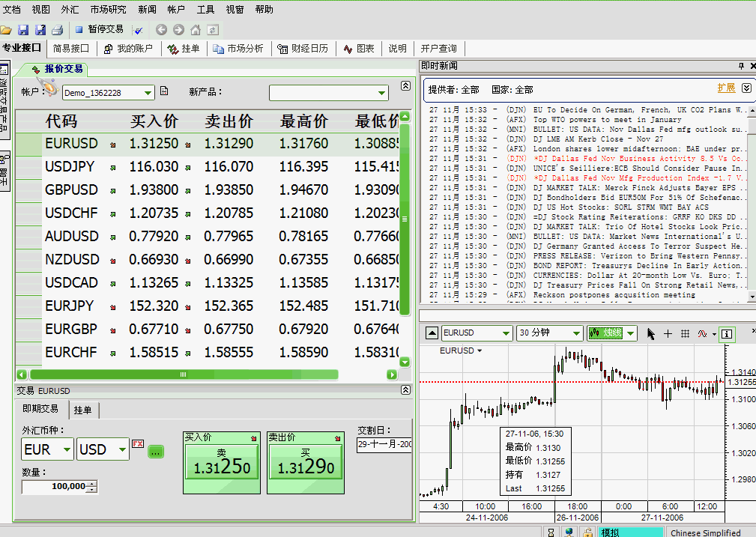Expand the EUR base currency dropdown
This screenshot has width=756, height=537.
[x=66, y=449]
